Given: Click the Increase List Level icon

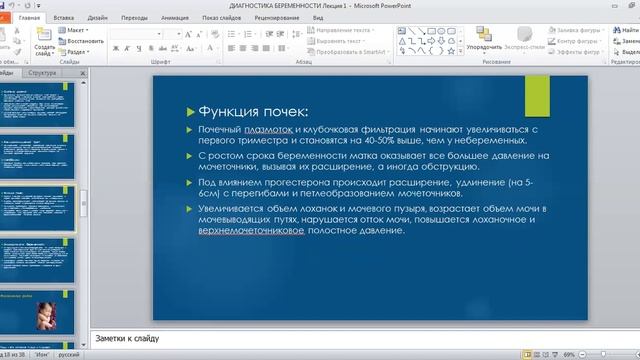Looking at the screenshot, I should pos(280,34).
